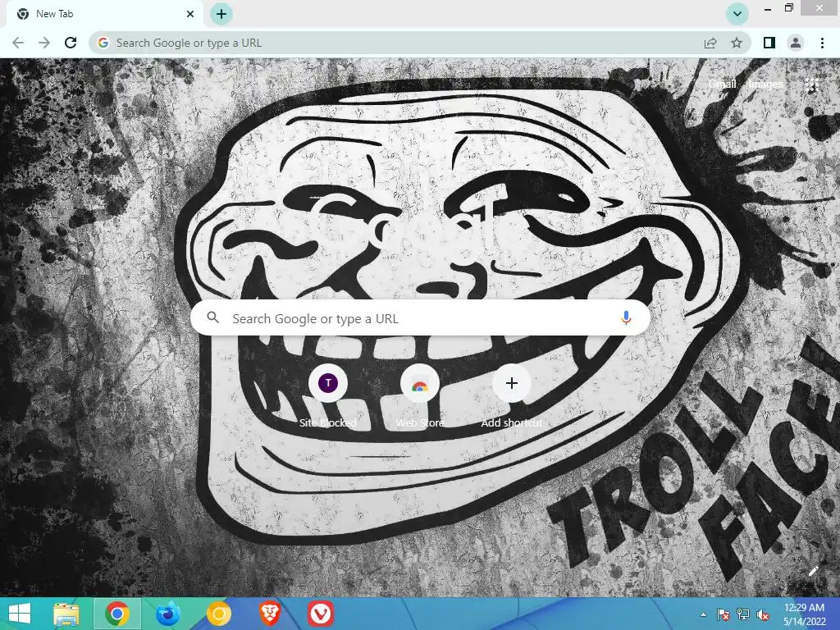The height and width of the screenshot is (630, 840).
Task: Open the Site blocked shortcut
Action: click(x=328, y=397)
